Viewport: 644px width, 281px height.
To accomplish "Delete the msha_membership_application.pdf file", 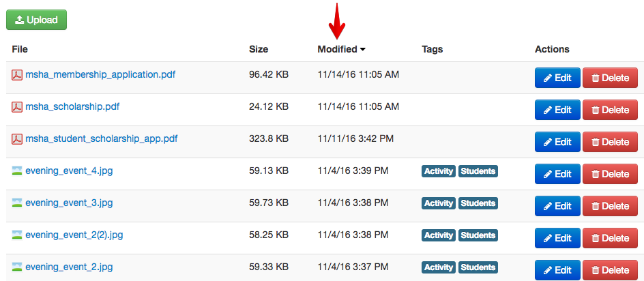I will click(610, 78).
